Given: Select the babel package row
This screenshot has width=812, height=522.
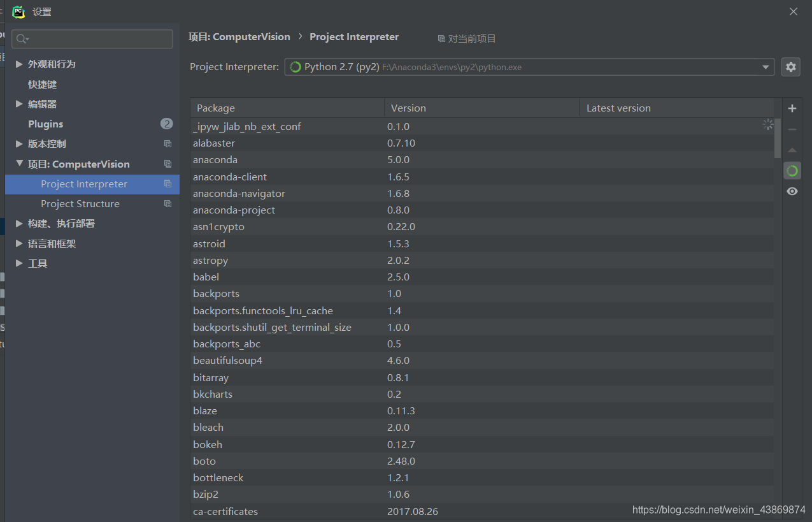Looking at the screenshot, I should [x=482, y=277].
